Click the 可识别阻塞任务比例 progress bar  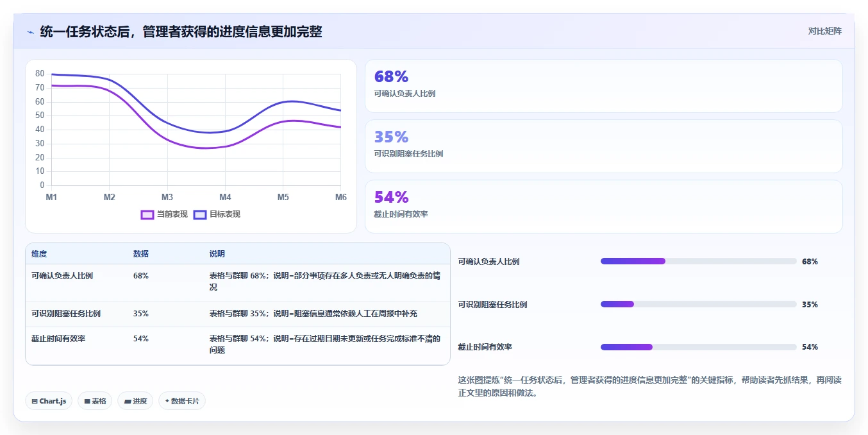698,304
